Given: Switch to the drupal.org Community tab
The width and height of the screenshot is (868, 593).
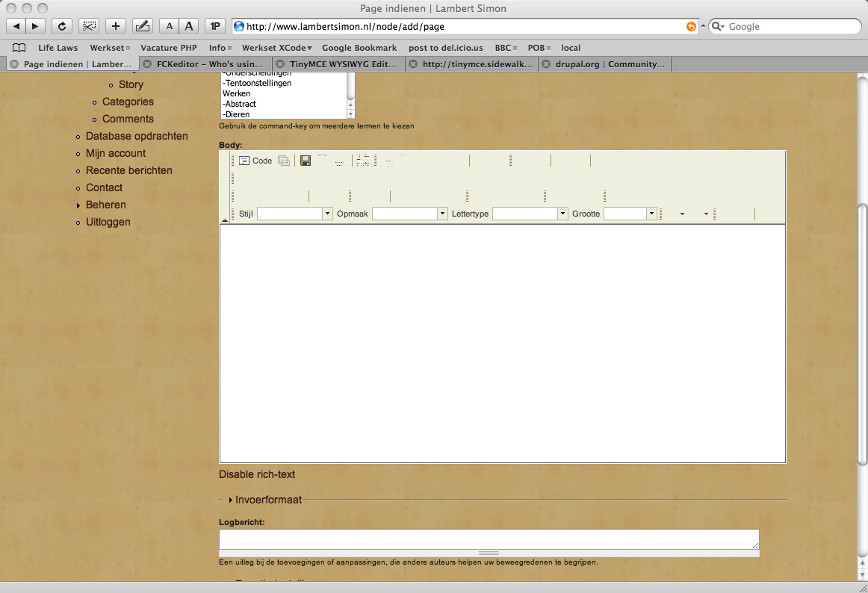Looking at the screenshot, I should click(x=604, y=64).
